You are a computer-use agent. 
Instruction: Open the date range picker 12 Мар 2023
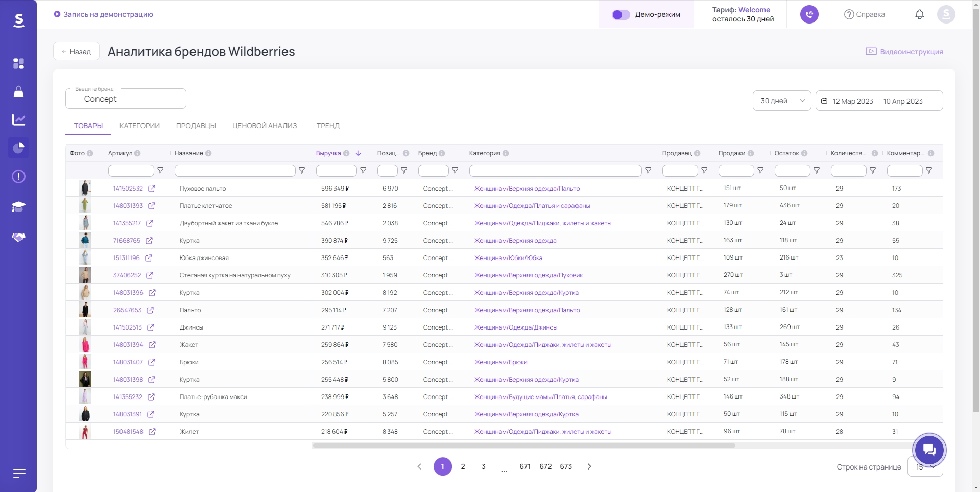click(879, 101)
